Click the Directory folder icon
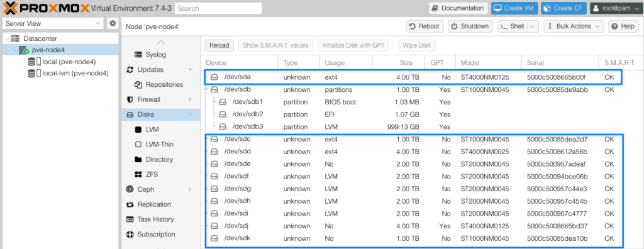 (138, 160)
